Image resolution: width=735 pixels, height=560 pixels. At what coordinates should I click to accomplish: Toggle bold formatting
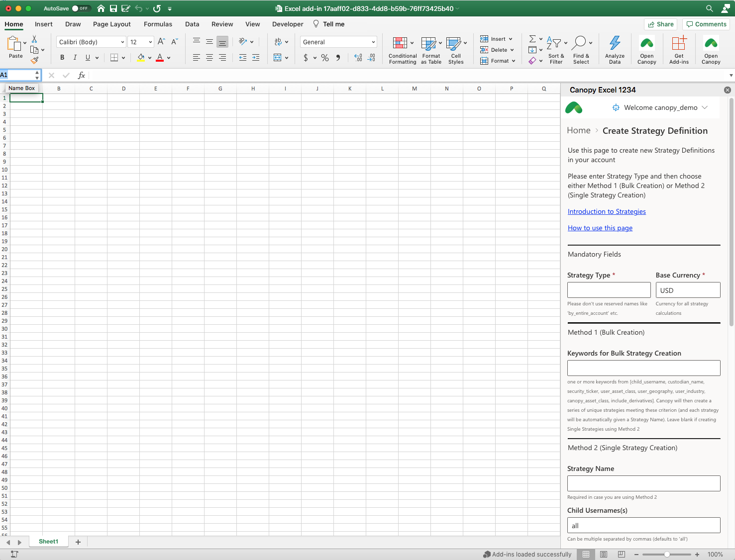tap(62, 58)
